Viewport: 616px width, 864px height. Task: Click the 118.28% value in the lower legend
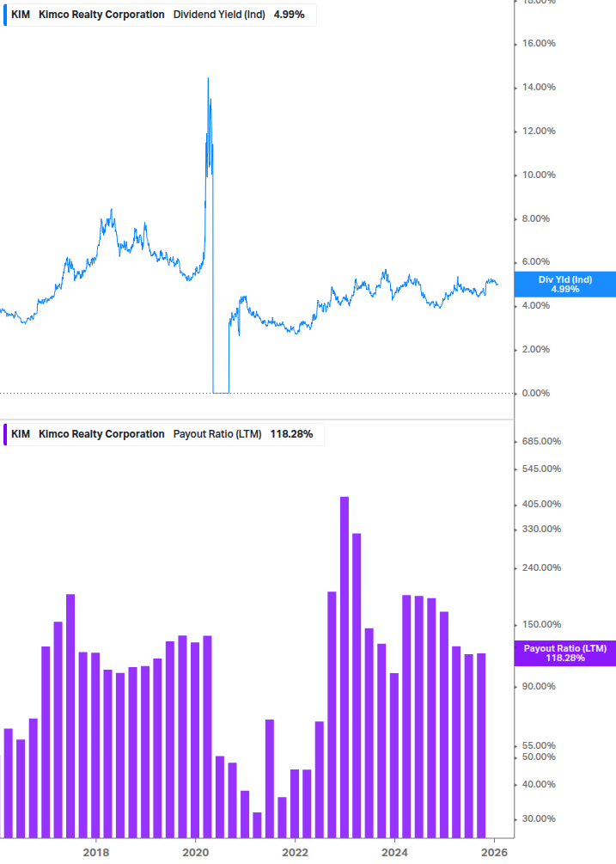pos(291,434)
